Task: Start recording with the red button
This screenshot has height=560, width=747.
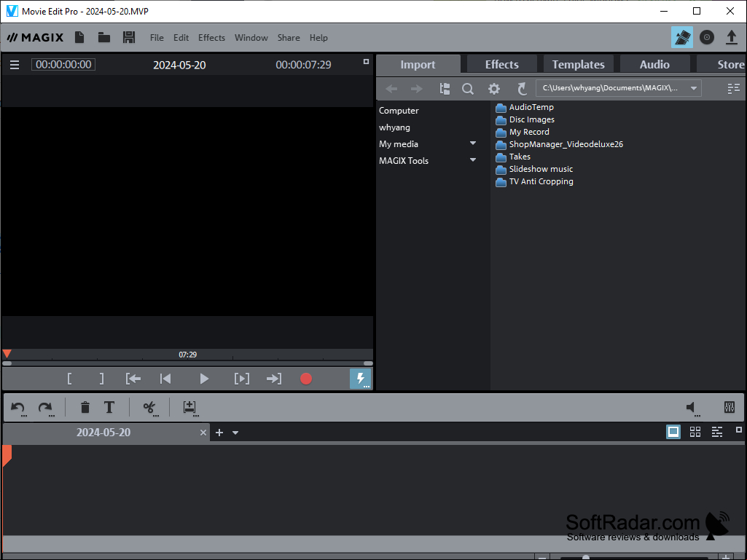Action: tap(306, 379)
